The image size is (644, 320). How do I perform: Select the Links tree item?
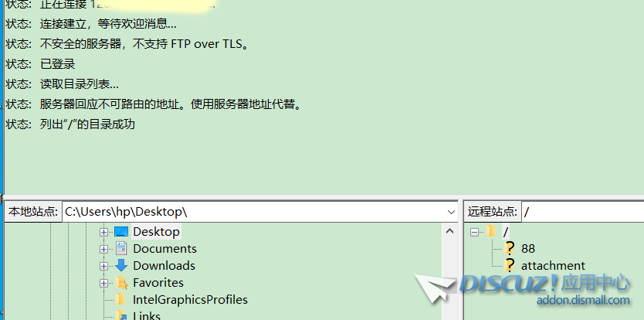coord(147,315)
